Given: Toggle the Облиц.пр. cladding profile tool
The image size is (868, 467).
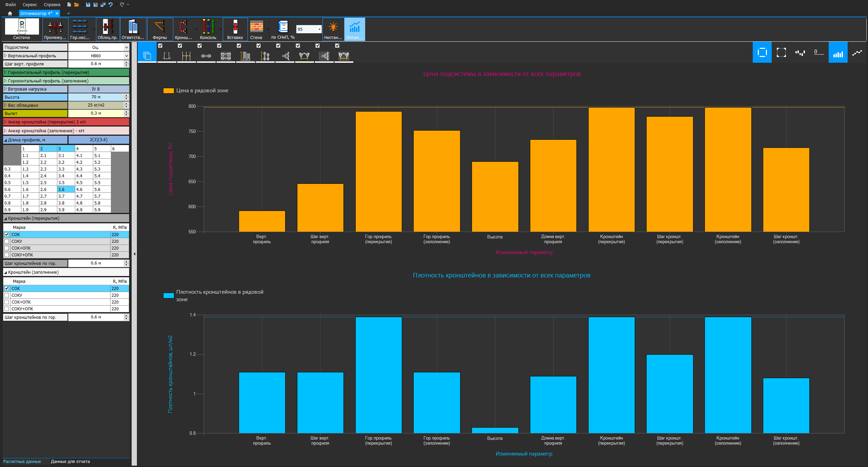Looking at the screenshot, I should [107, 29].
